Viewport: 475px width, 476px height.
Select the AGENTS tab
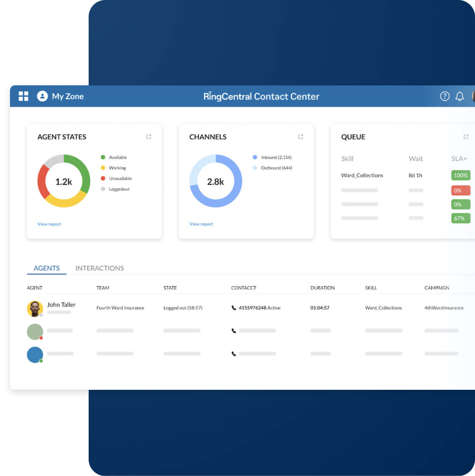pyautogui.click(x=46, y=268)
